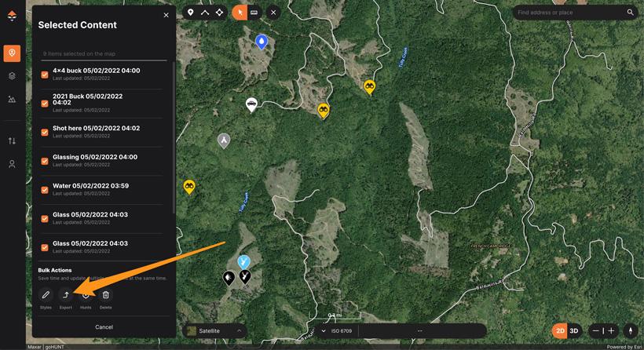Viewport: 644px width, 350px height.
Task: Click the light blue antler map marker
Action: 243,262
